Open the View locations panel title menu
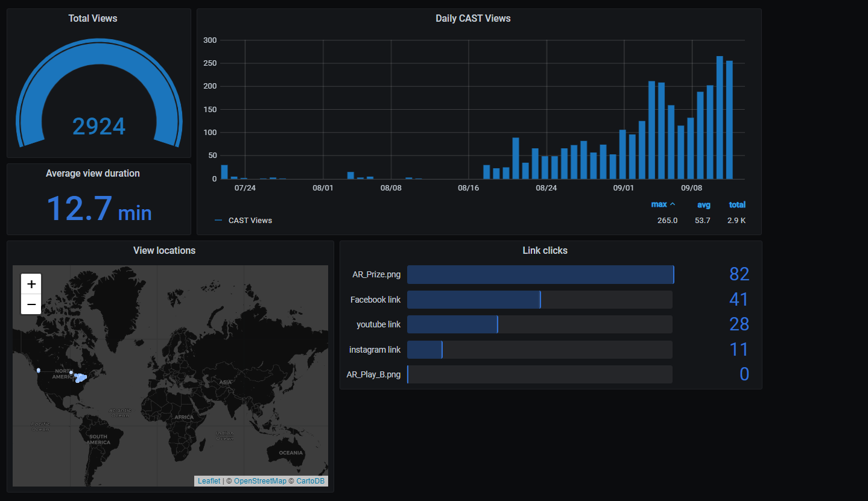The image size is (868, 501). [x=164, y=251]
